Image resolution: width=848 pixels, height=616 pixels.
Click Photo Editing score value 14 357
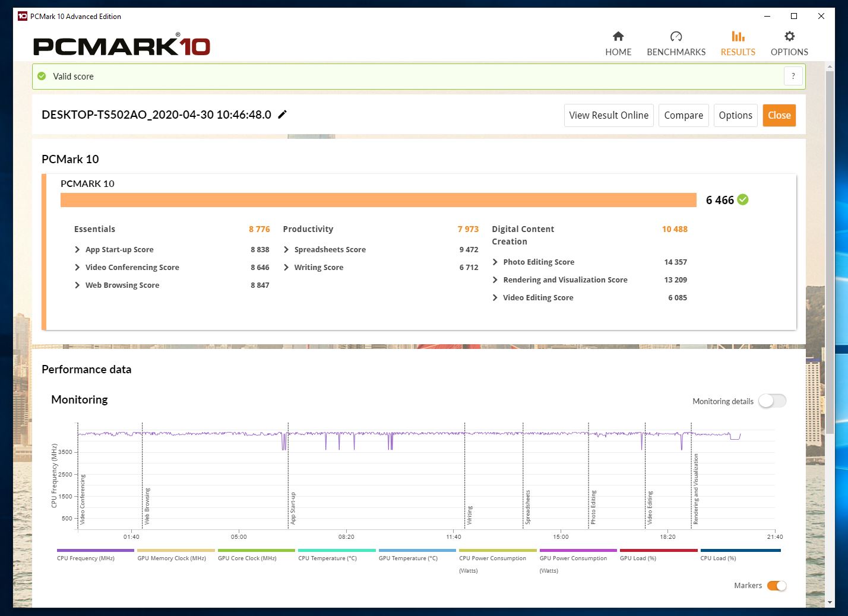click(x=675, y=262)
